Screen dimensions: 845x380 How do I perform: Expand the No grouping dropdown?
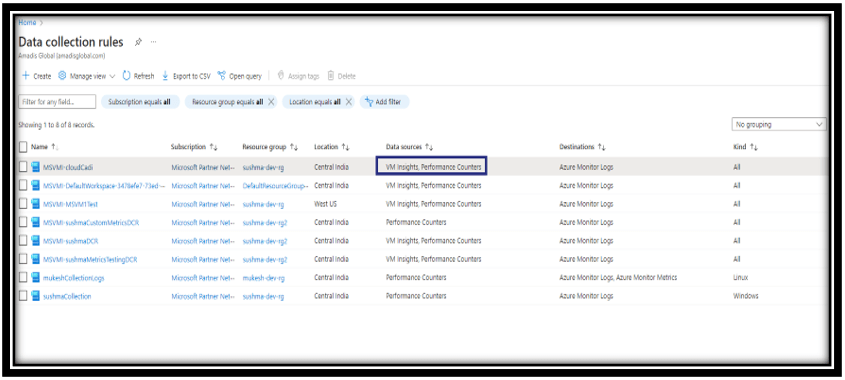(779, 125)
